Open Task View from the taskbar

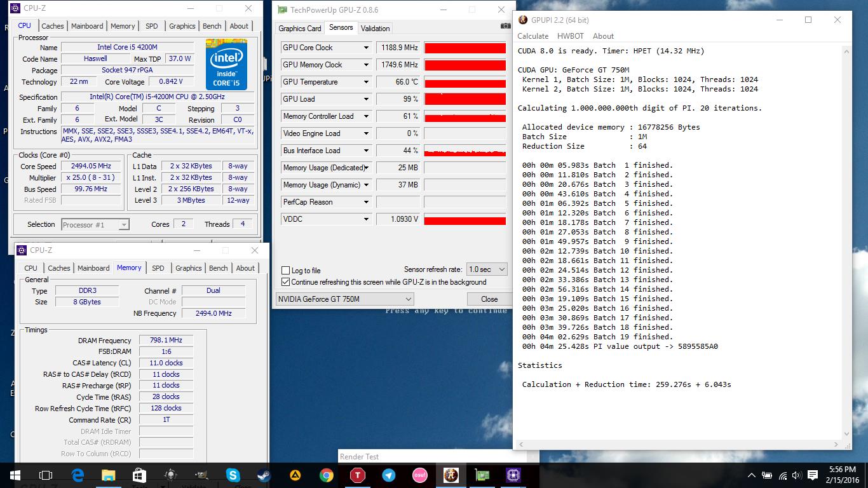(46, 475)
